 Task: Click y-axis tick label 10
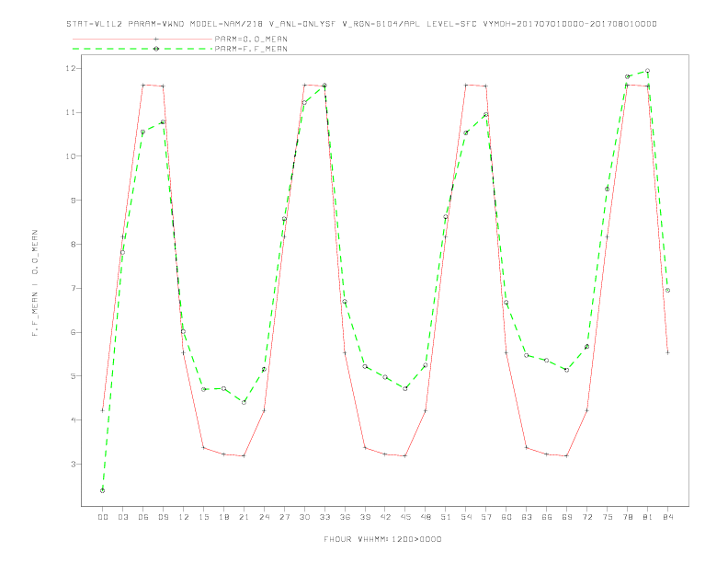(71, 156)
